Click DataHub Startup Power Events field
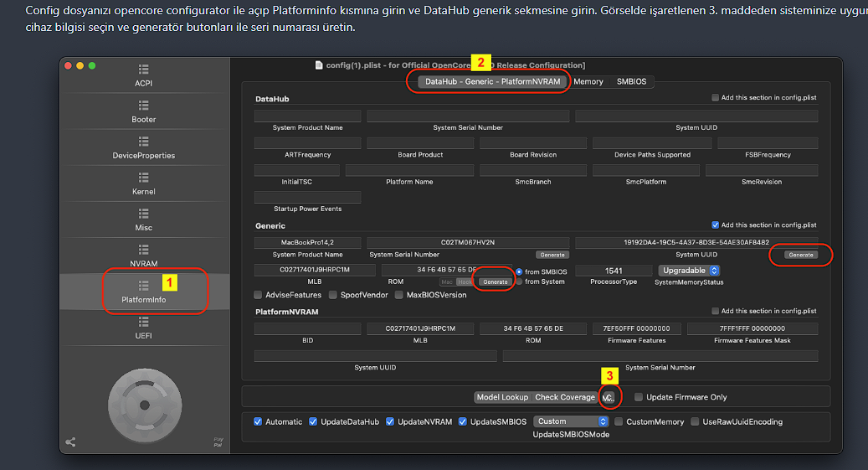Viewport: 868px width, 470px height. coord(308,198)
